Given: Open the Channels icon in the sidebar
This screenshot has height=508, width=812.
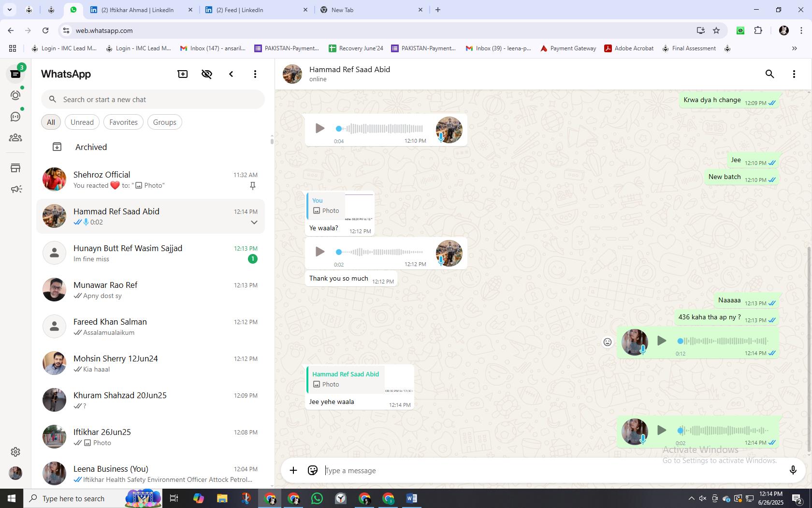Looking at the screenshot, I should tap(15, 117).
